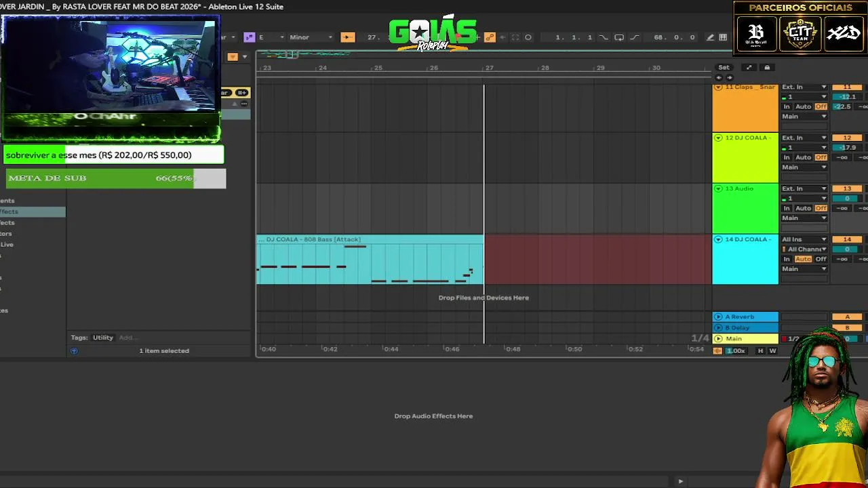Click the W track width button

coord(772,350)
